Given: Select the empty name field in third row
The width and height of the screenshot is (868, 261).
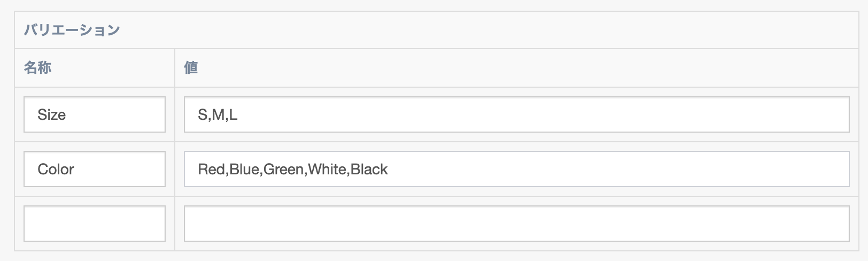Looking at the screenshot, I should [95, 224].
